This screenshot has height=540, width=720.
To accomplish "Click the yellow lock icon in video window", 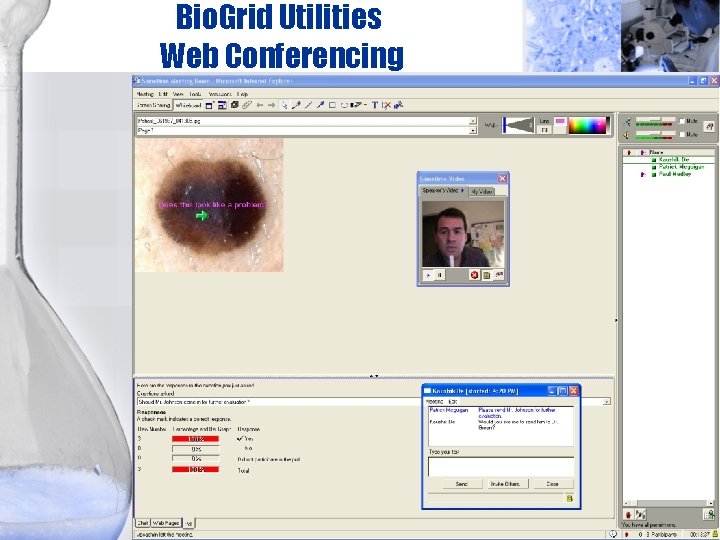I will coord(486,275).
